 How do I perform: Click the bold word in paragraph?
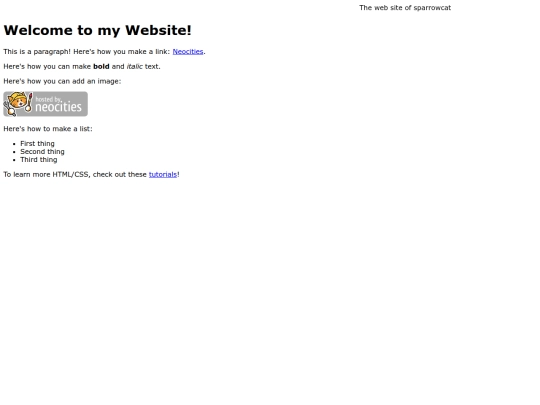101,66
